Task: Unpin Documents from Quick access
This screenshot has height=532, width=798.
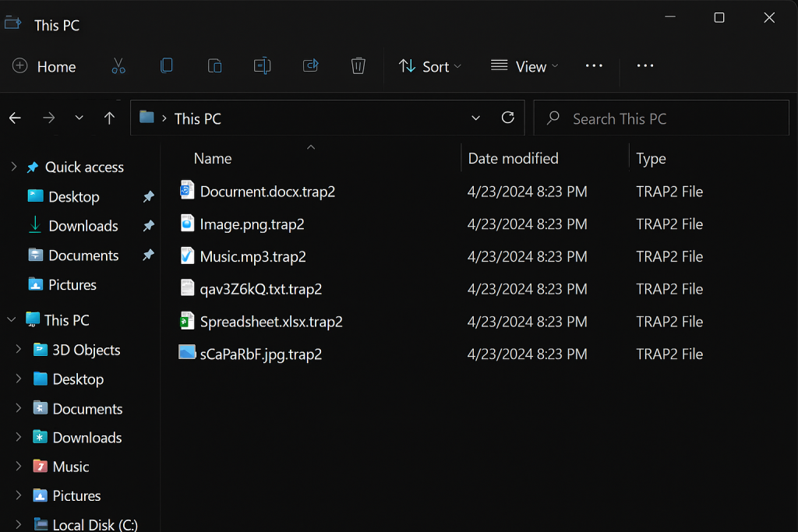Action: (148, 255)
